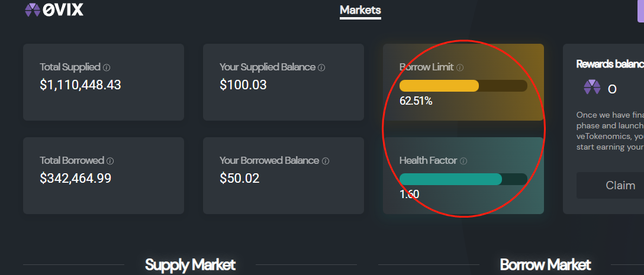Click info icon beside Your Borrowed Balance
Image resolution: width=644 pixels, height=275 pixels.
coord(326,161)
